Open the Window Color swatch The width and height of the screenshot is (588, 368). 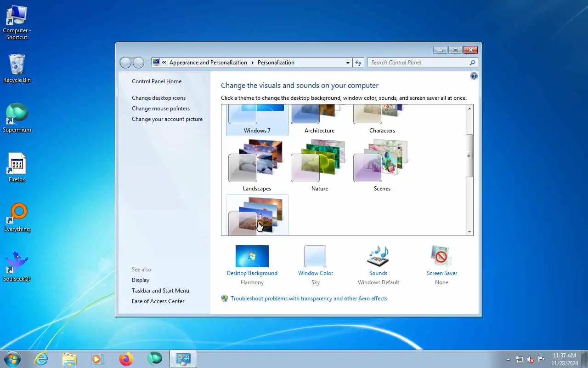315,256
